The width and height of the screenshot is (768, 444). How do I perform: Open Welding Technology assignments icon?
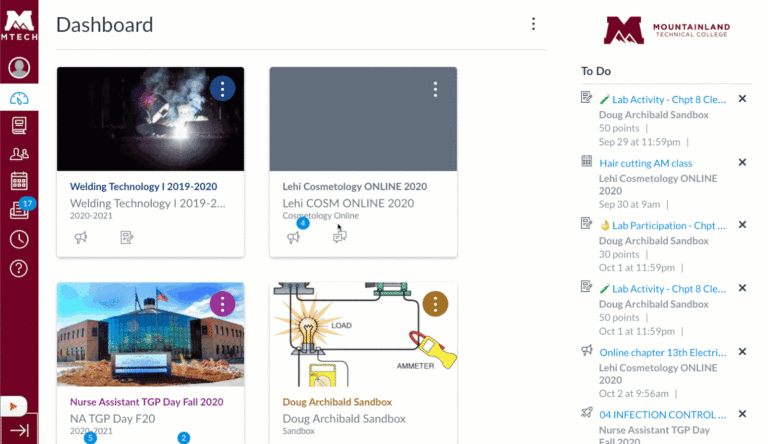click(127, 237)
